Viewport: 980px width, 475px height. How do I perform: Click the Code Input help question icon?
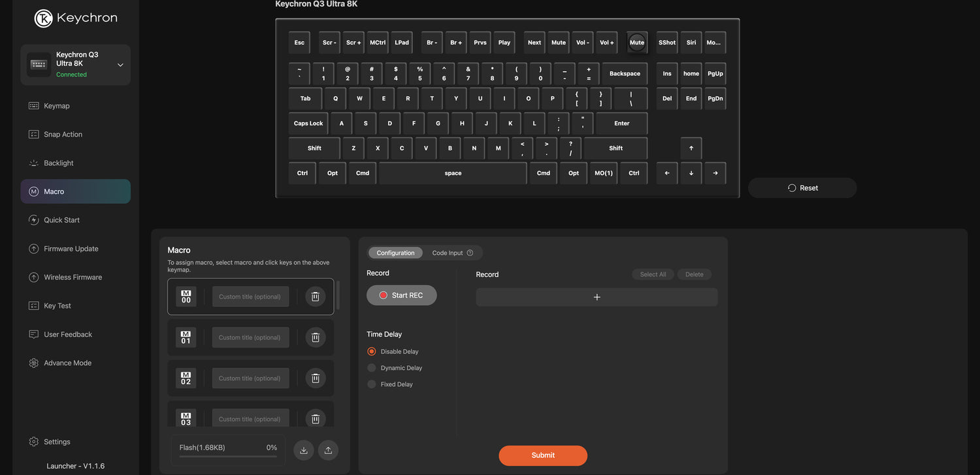pyautogui.click(x=470, y=253)
